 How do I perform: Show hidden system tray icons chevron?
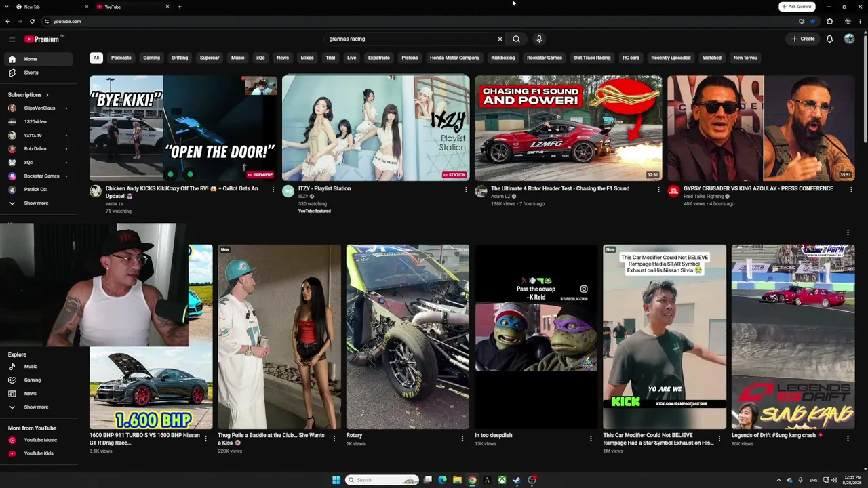click(x=778, y=480)
